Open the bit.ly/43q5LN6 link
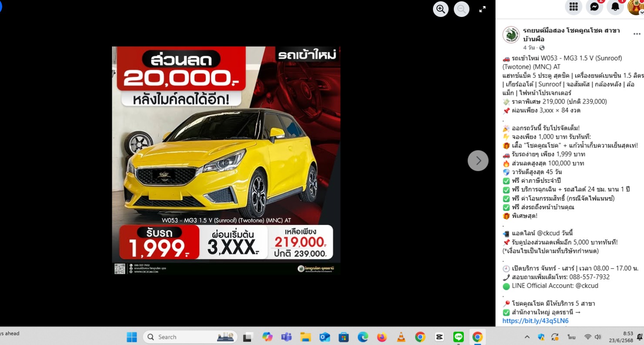 coord(535,321)
